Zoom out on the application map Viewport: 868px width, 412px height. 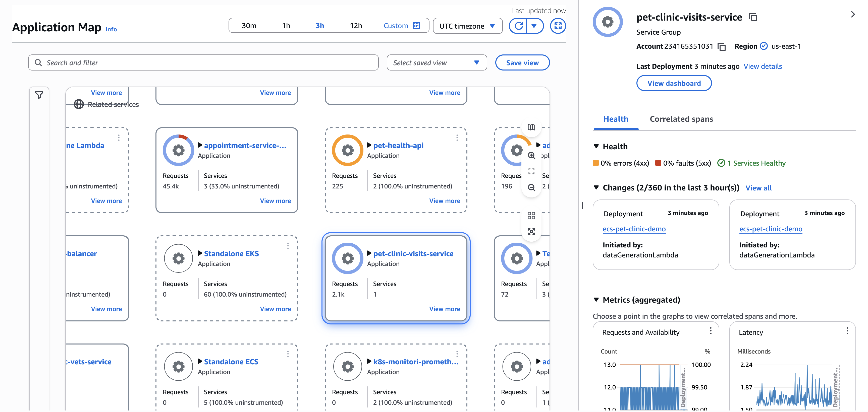(x=532, y=188)
